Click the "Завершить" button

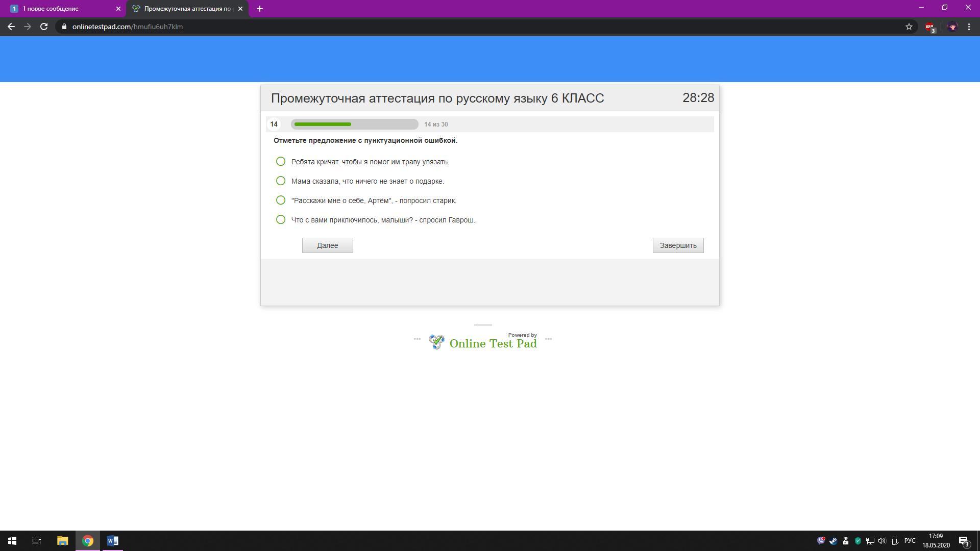pos(678,245)
